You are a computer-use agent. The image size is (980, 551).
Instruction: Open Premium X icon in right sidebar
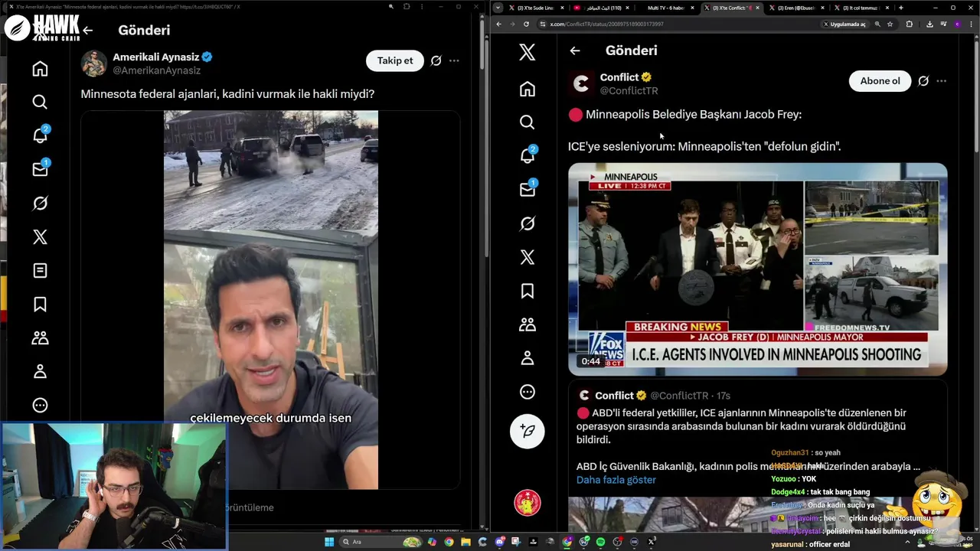coord(527,257)
